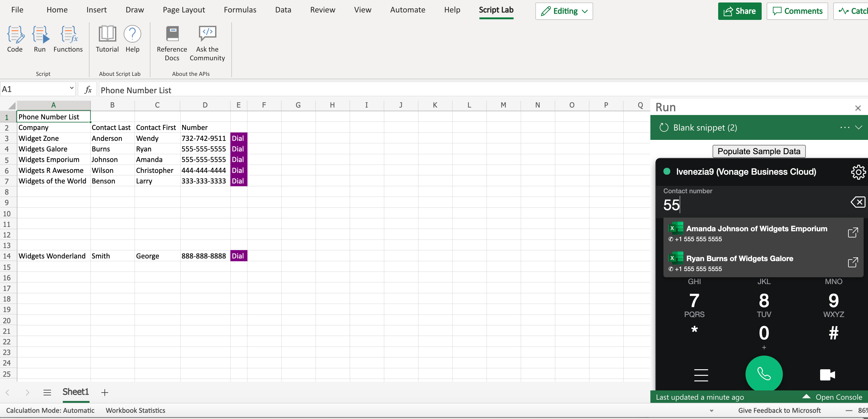Open the Script Lab Tutorial
The height and width of the screenshot is (419, 868).
107,39
